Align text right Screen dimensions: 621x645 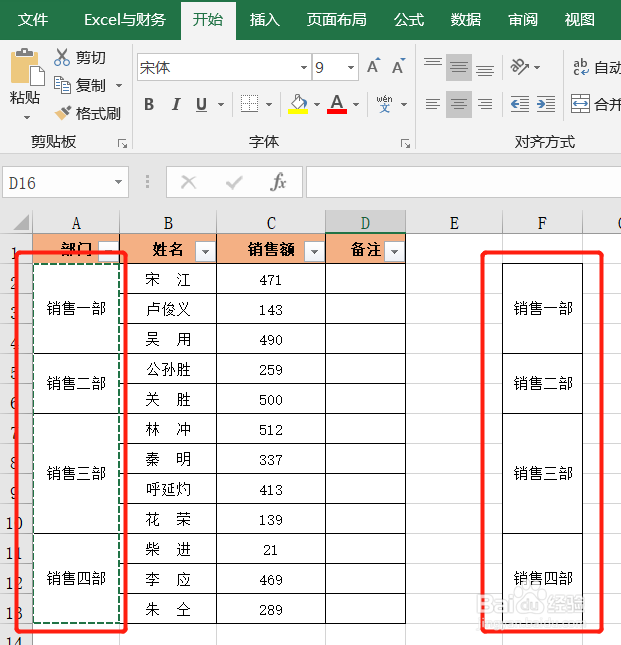coord(485,104)
